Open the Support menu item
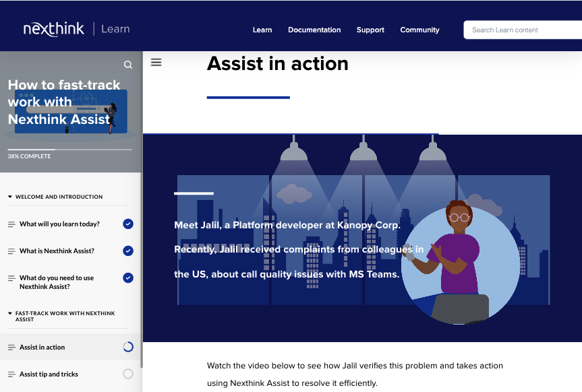Image resolution: width=582 pixels, height=392 pixels. pyautogui.click(x=370, y=30)
